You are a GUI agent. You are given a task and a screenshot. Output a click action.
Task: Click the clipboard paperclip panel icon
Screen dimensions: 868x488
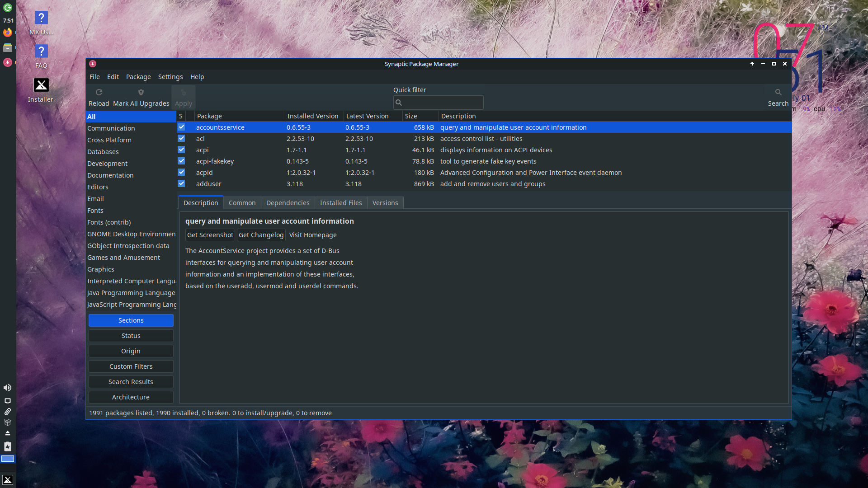click(x=8, y=412)
